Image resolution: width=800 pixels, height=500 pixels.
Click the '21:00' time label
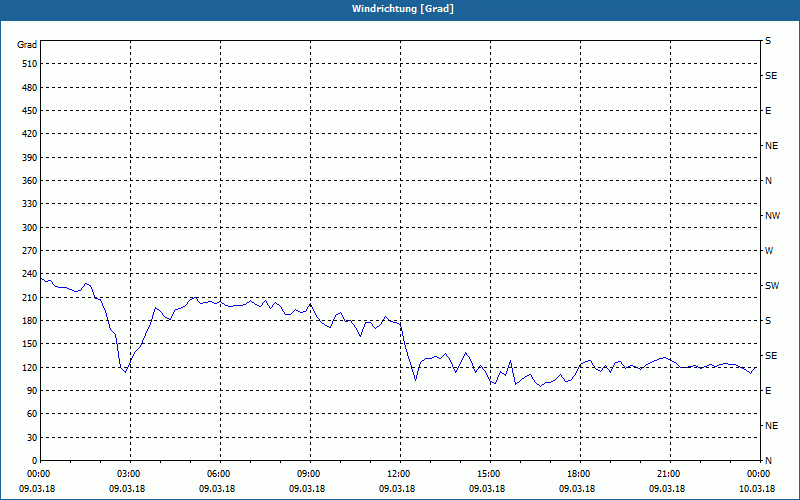coord(670,474)
